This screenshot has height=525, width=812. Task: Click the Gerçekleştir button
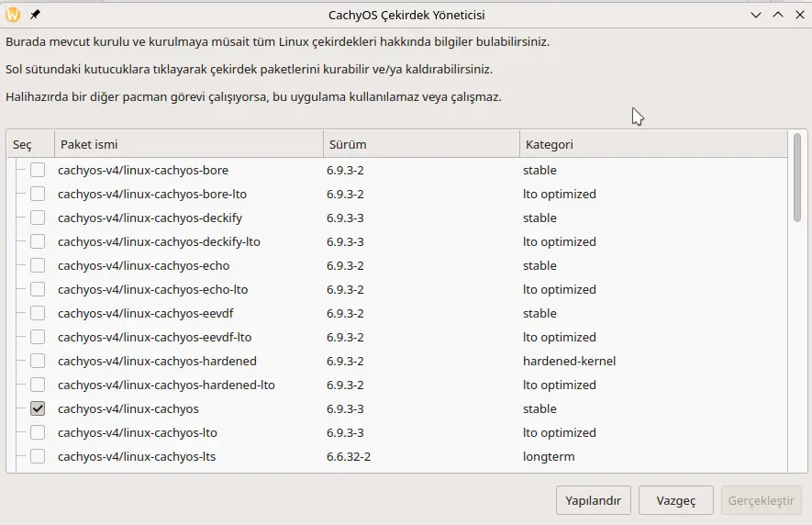[761, 500]
